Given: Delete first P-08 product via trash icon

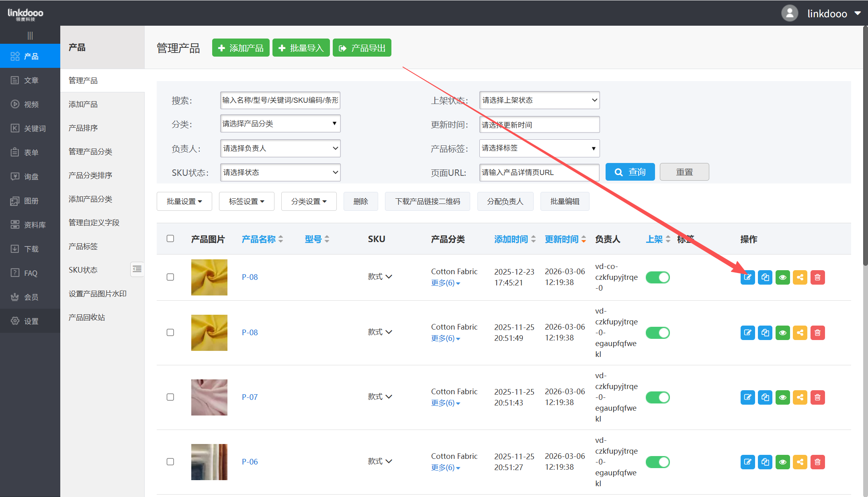Looking at the screenshot, I should coord(817,277).
